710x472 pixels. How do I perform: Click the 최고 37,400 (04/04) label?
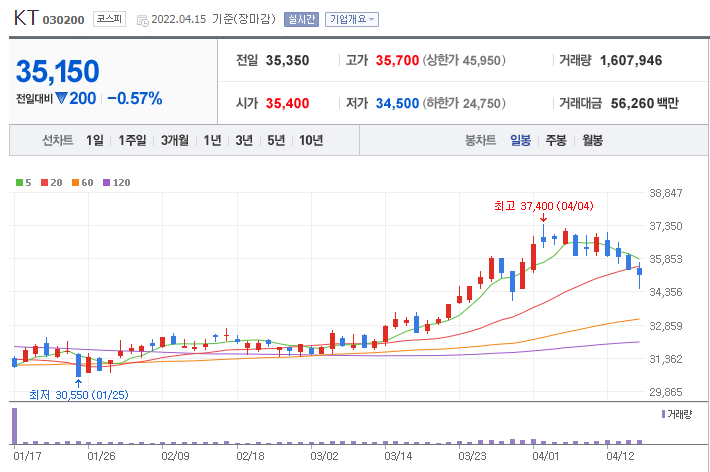coord(543,206)
